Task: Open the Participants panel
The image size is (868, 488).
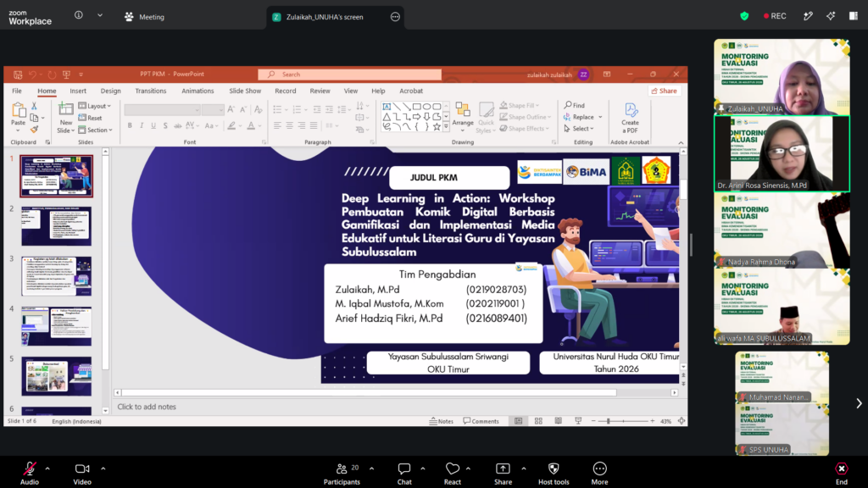Action: pyautogui.click(x=342, y=469)
